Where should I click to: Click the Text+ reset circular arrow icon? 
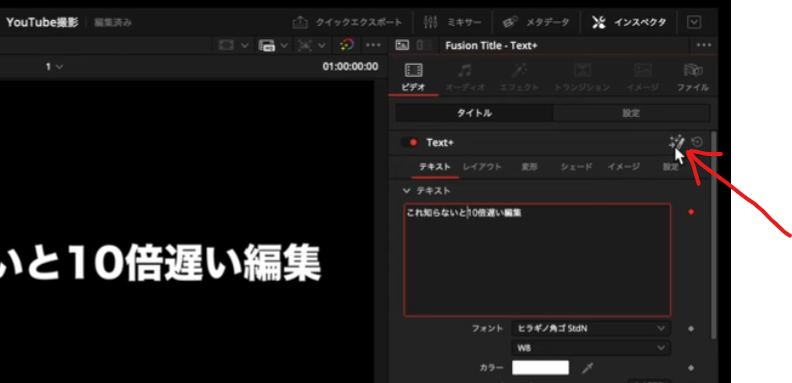pos(697,142)
